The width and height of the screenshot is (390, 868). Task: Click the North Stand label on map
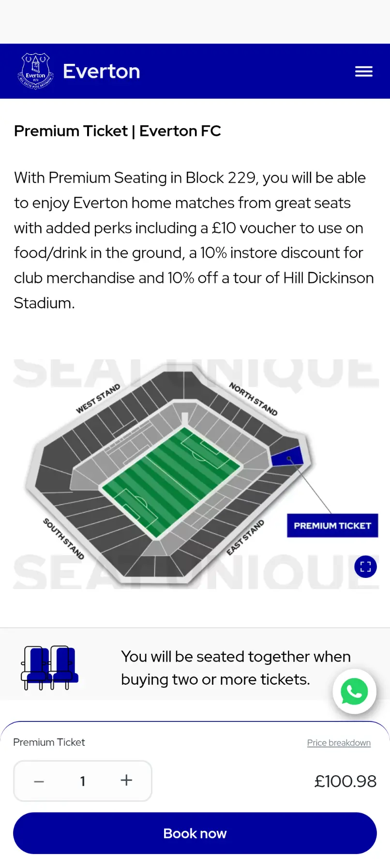click(x=253, y=399)
